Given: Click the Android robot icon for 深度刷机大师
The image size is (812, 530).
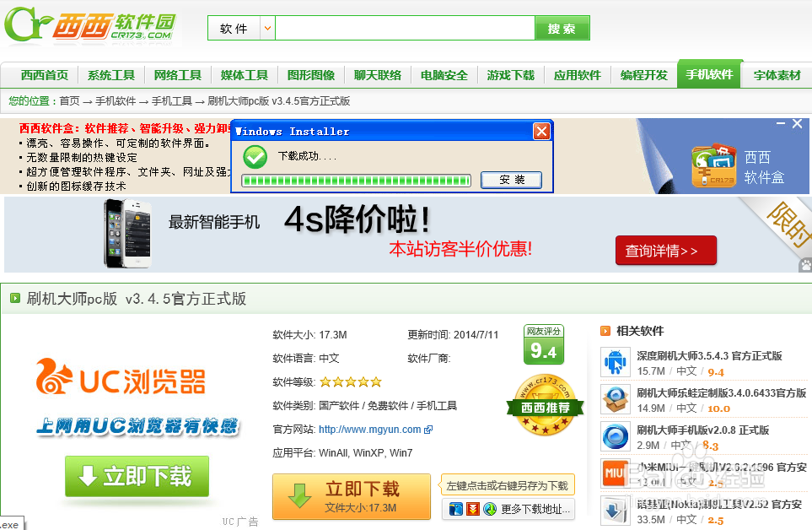Looking at the screenshot, I should tap(616, 361).
